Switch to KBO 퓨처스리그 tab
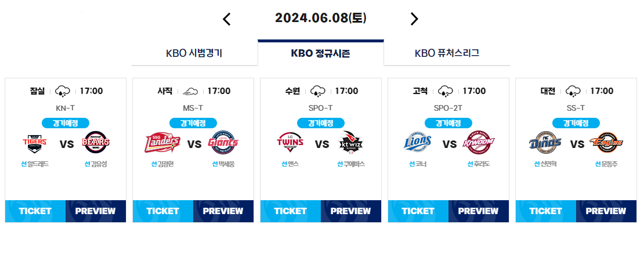The width and height of the screenshot is (644, 253). pos(447,53)
